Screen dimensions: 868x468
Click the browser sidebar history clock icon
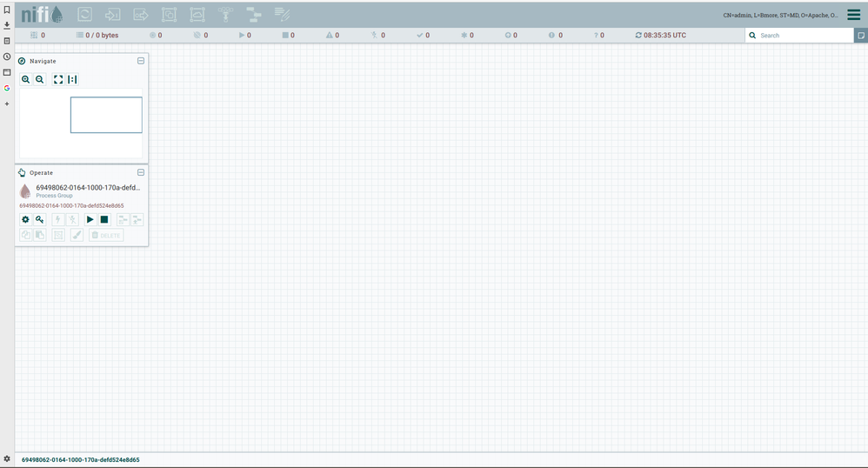7,57
